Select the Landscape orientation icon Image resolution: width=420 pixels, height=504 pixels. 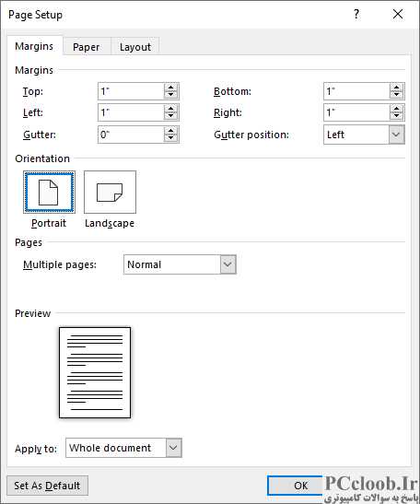click(110, 192)
